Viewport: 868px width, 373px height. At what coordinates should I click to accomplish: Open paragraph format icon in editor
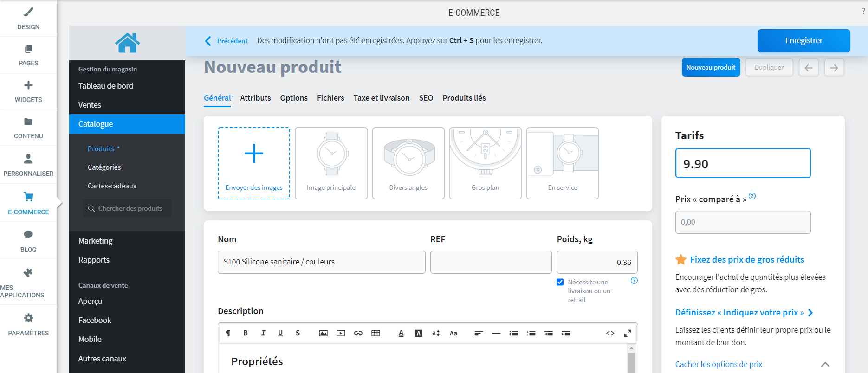click(228, 333)
